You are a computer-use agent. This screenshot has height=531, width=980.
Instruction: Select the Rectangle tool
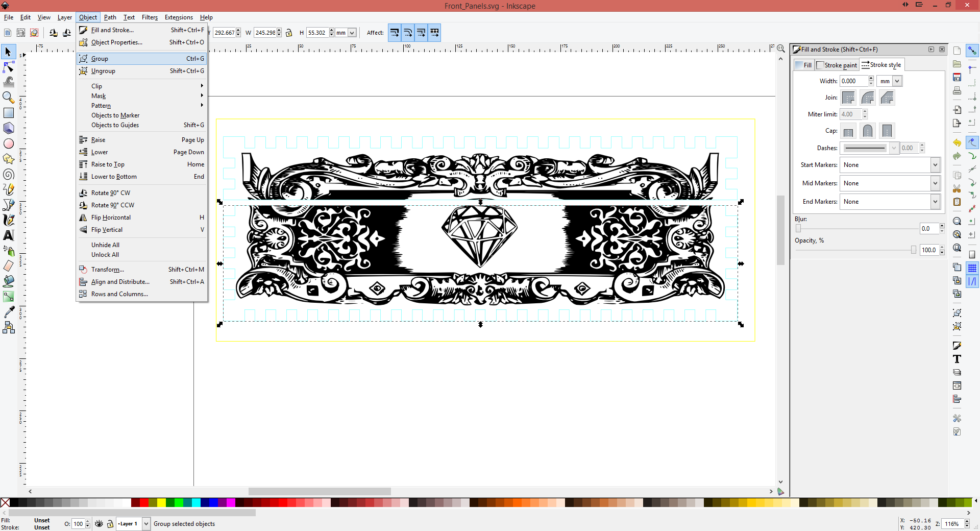[x=8, y=113]
